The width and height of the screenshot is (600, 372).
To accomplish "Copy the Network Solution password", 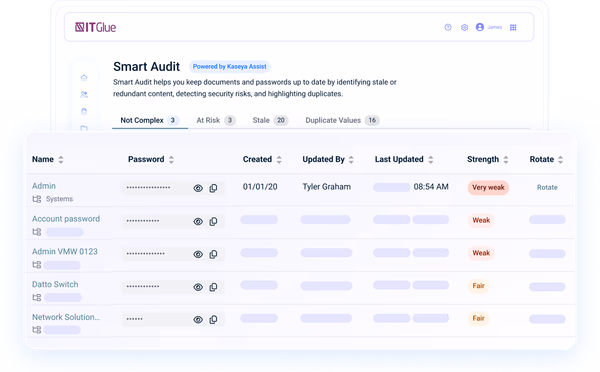I will [x=213, y=320].
